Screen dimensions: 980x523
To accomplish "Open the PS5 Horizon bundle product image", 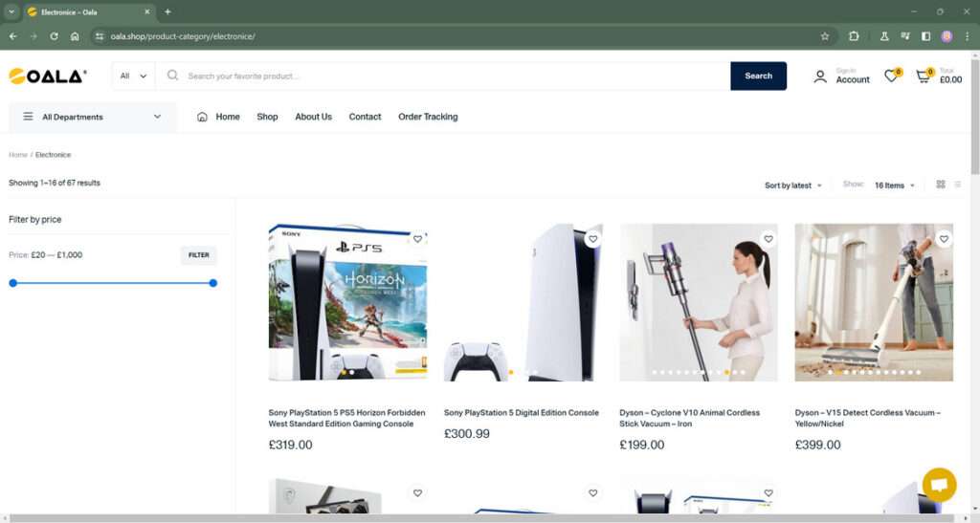I will 347,302.
